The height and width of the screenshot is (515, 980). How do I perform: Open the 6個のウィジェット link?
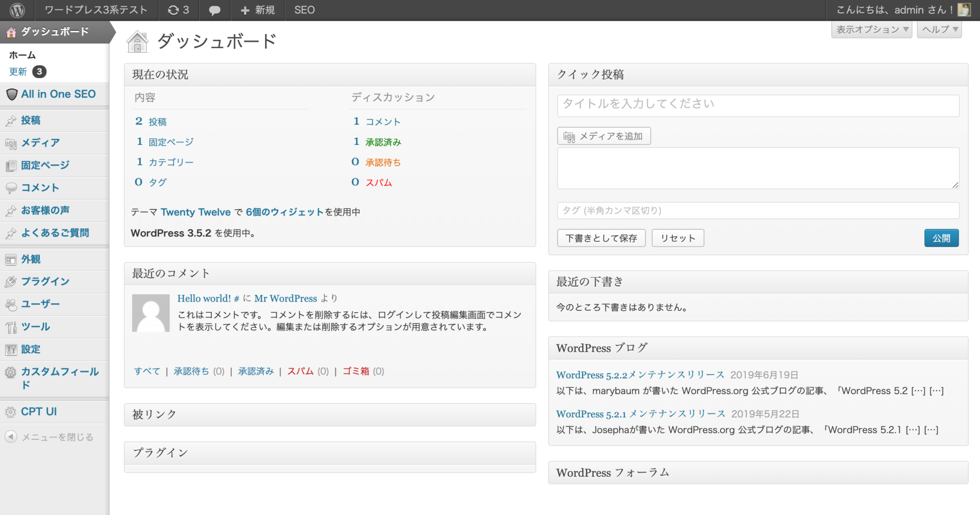[285, 212]
